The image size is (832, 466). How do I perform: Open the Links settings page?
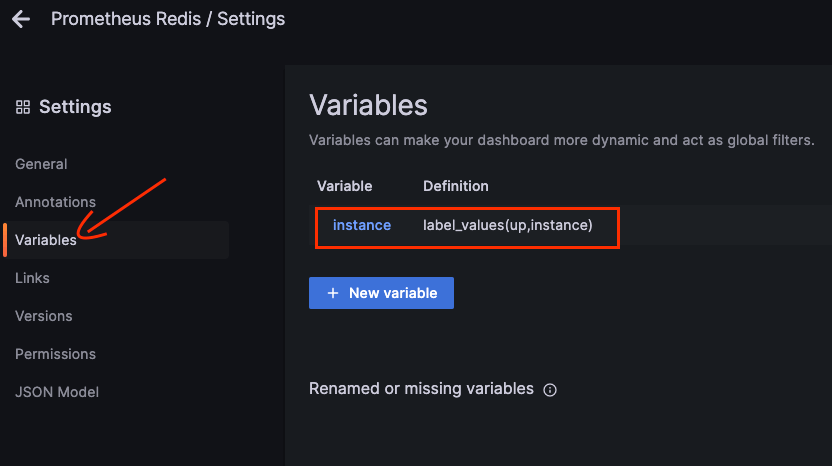(x=32, y=278)
